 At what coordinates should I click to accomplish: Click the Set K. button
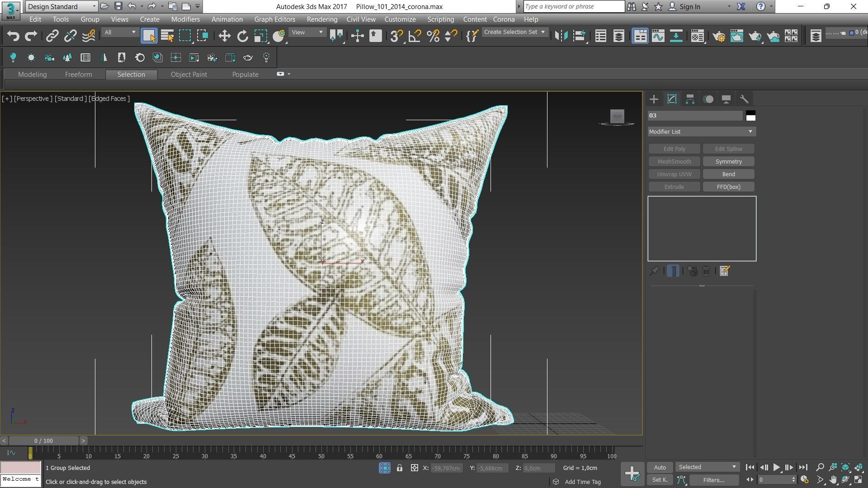[x=660, y=480]
